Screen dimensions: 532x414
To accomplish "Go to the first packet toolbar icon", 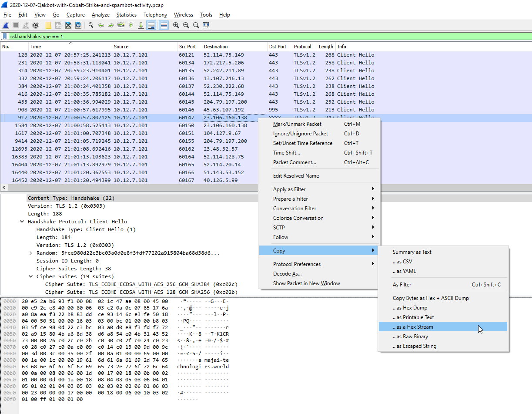I will 130,25.
